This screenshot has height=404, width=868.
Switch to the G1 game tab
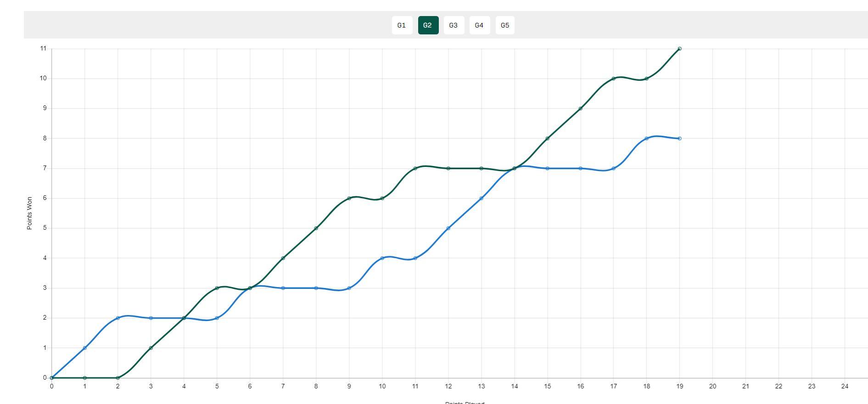click(x=402, y=25)
